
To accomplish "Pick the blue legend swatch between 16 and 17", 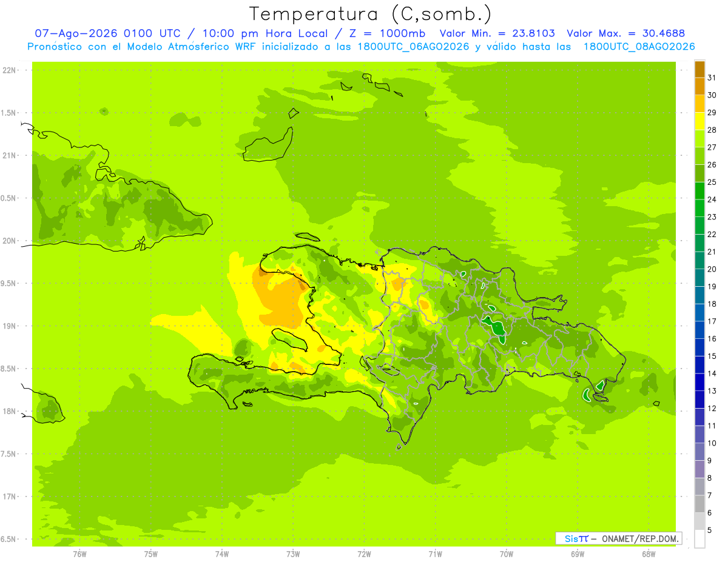I will [699, 330].
